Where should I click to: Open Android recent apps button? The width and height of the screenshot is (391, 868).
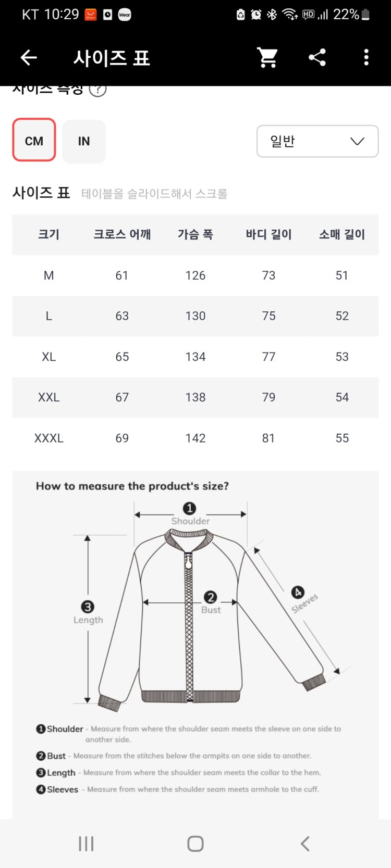point(86,844)
